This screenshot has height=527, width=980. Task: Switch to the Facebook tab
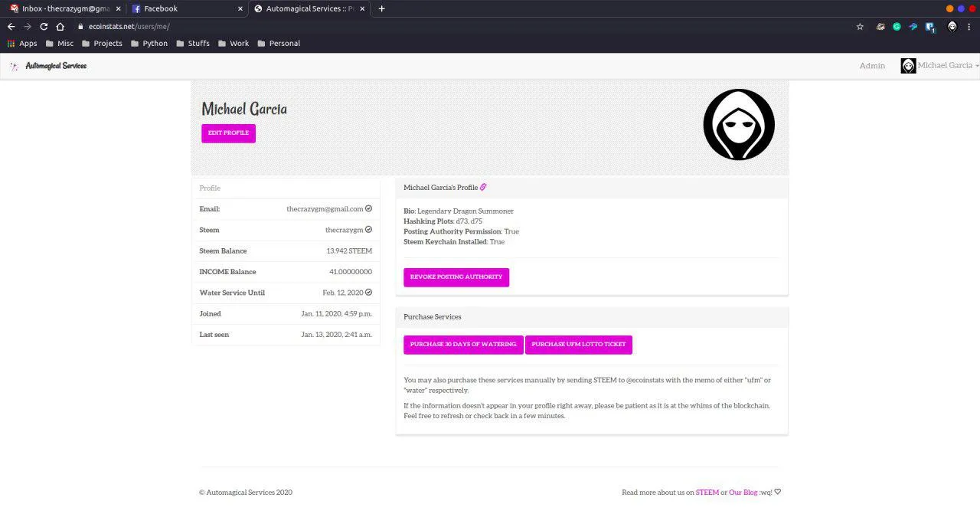pyautogui.click(x=184, y=8)
